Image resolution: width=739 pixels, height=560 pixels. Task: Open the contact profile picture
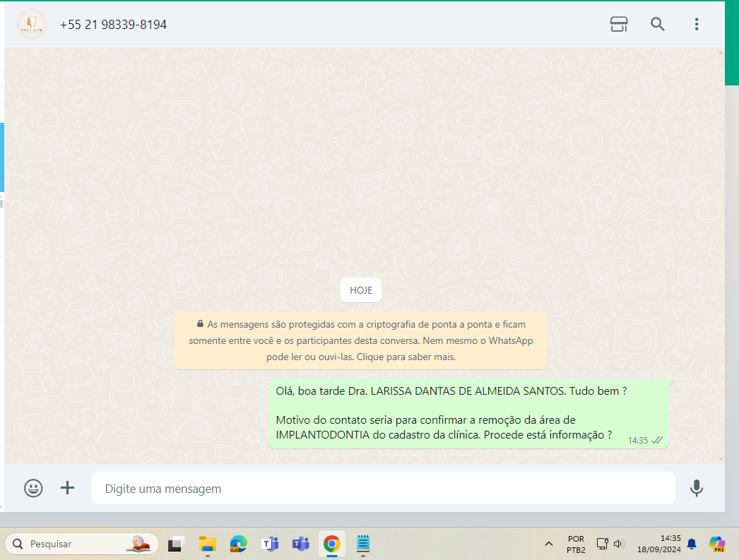point(32,24)
